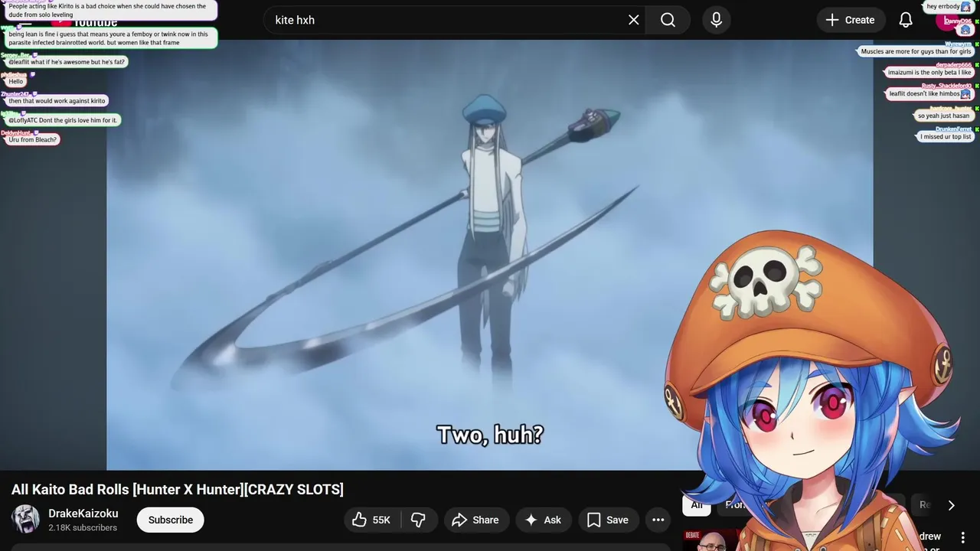
Task: Click chat message 'Hello'
Action: (x=16, y=82)
